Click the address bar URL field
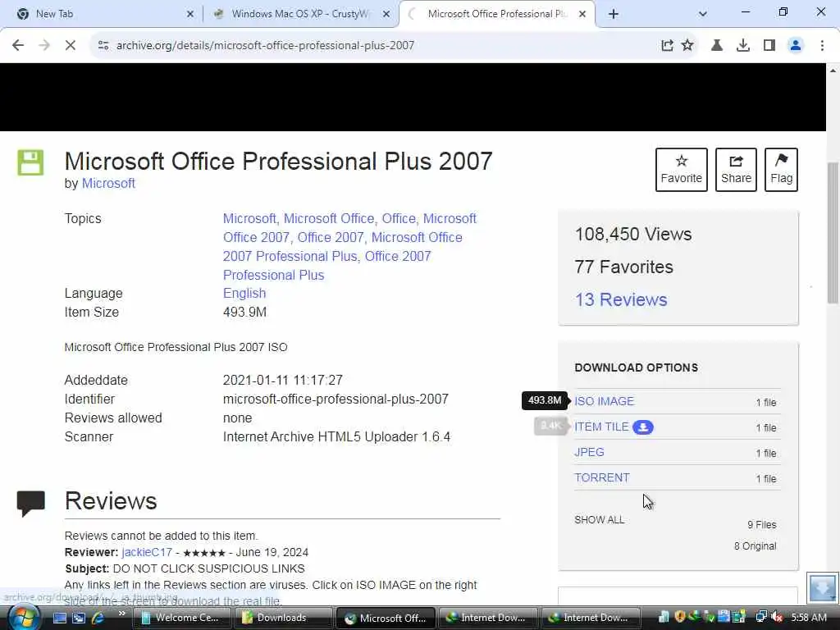The height and width of the screenshot is (630, 840). [x=375, y=46]
